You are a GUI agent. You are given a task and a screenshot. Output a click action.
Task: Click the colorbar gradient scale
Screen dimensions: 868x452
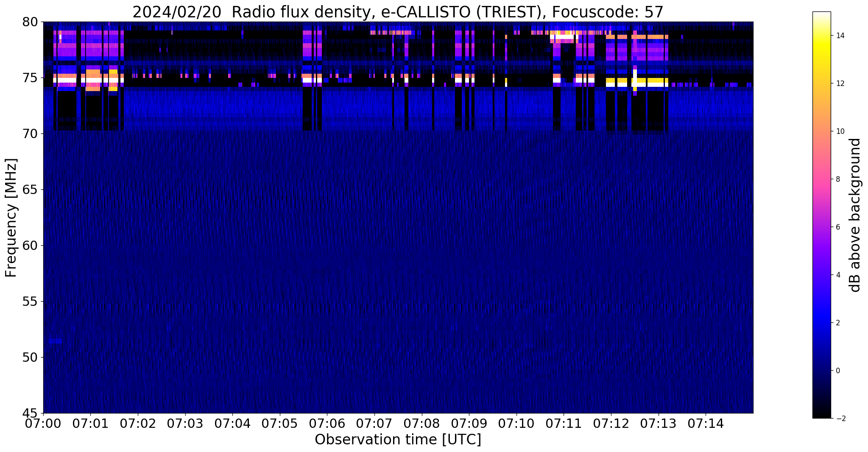coord(821,215)
